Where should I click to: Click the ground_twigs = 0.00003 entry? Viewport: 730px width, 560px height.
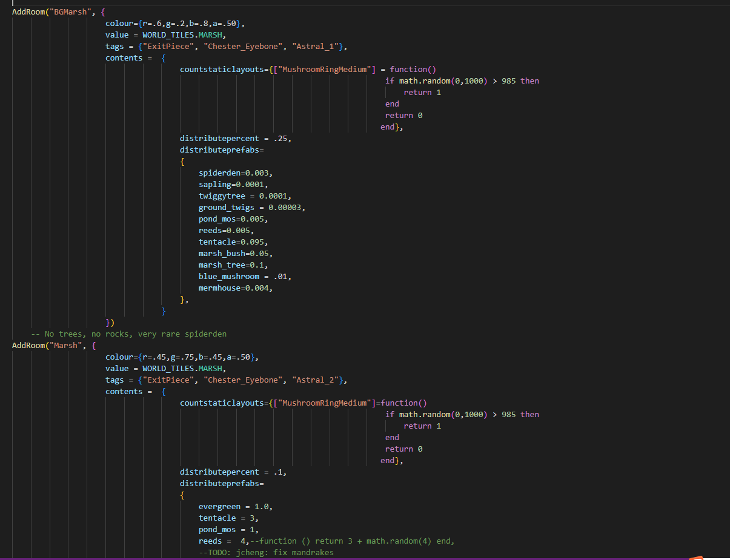pos(251,208)
